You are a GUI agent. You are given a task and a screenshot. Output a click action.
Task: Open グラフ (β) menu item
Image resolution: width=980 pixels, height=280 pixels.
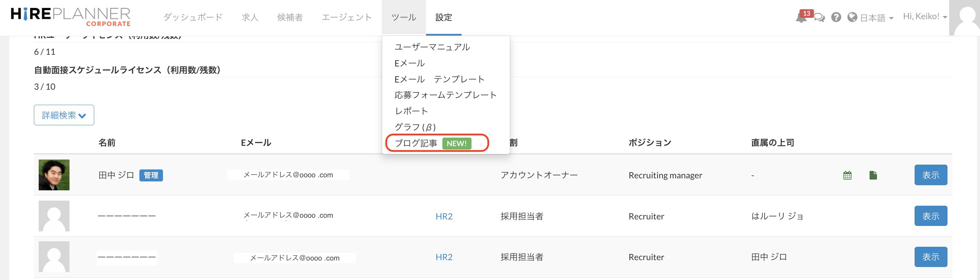pyautogui.click(x=415, y=127)
